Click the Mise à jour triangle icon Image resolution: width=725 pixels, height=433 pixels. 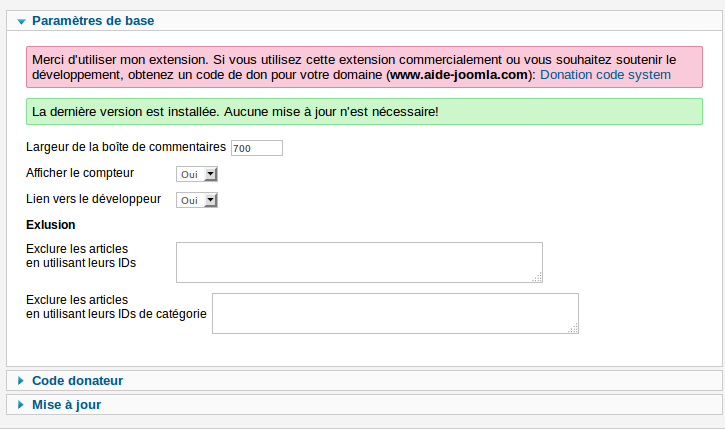(x=20, y=405)
